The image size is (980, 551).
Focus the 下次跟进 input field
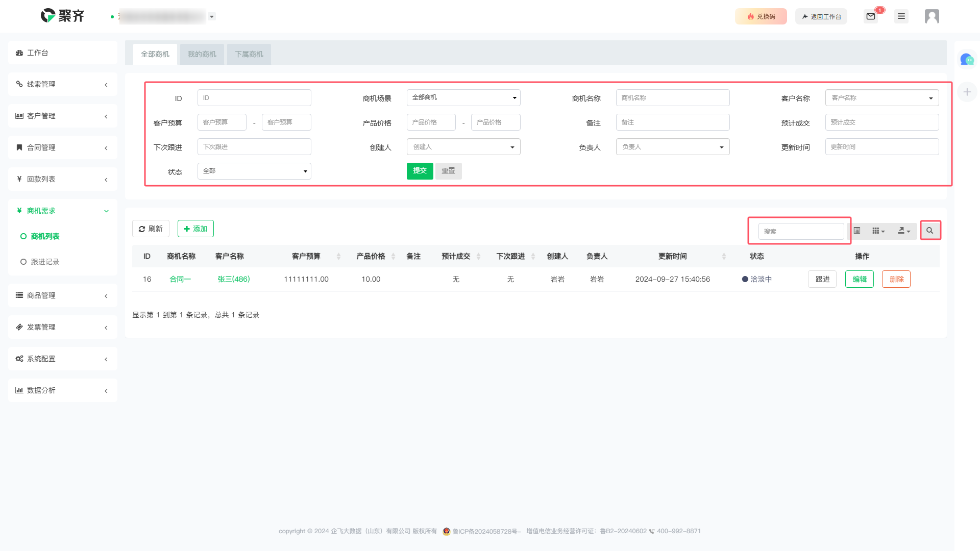[x=254, y=147]
